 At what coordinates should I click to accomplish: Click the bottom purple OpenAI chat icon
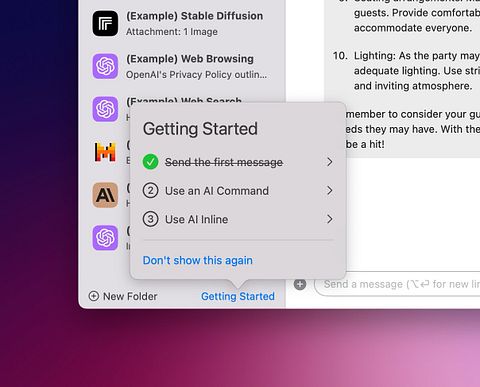pos(105,238)
